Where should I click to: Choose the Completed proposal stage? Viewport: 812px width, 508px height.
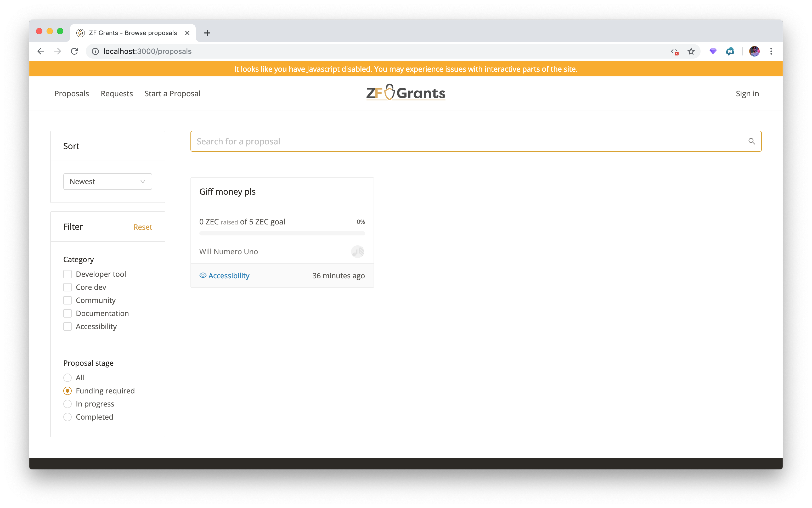[67, 417]
